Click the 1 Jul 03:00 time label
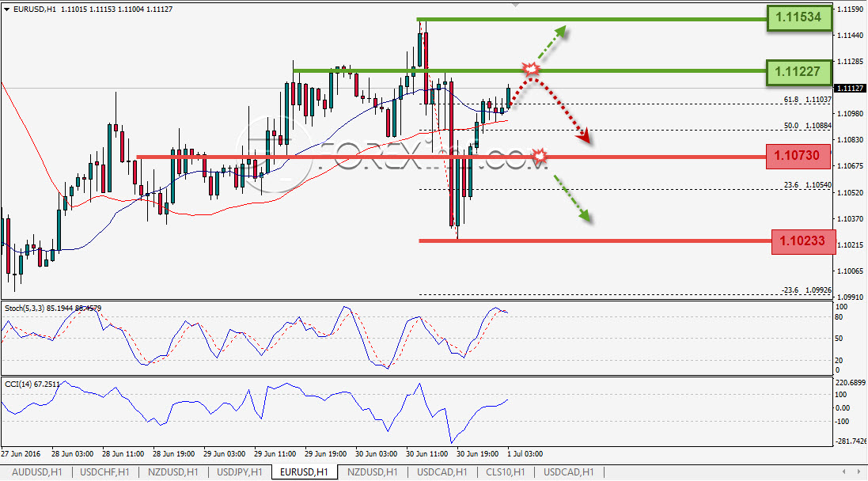The image size is (868, 481). (x=525, y=454)
